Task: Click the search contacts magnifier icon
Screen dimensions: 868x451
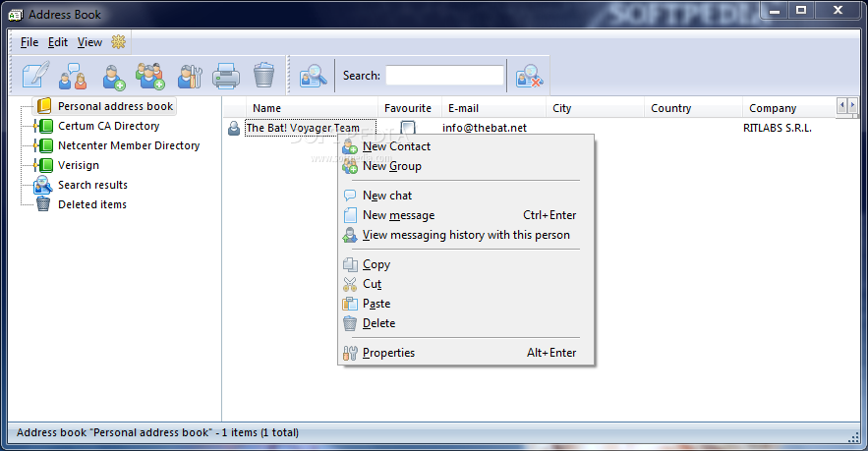Action: click(x=313, y=76)
